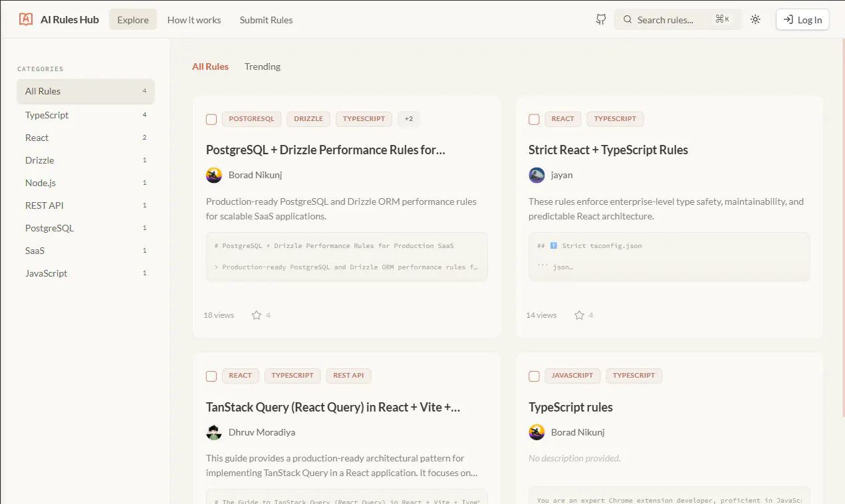Go to Submit Rules page
This screenshot has width=845, height=504.
click(x=266, y=19)
